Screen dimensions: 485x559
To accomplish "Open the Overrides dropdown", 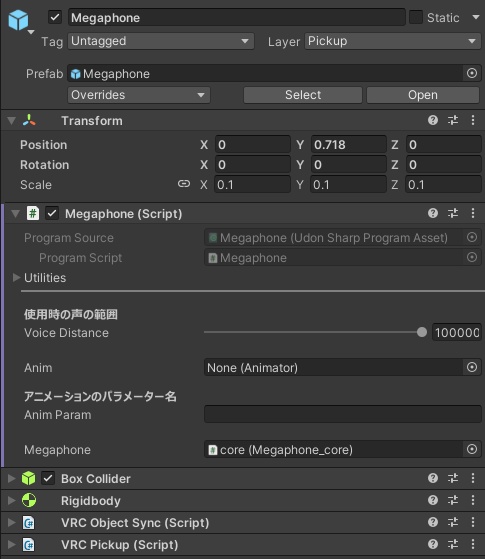I will pos(139,95).
